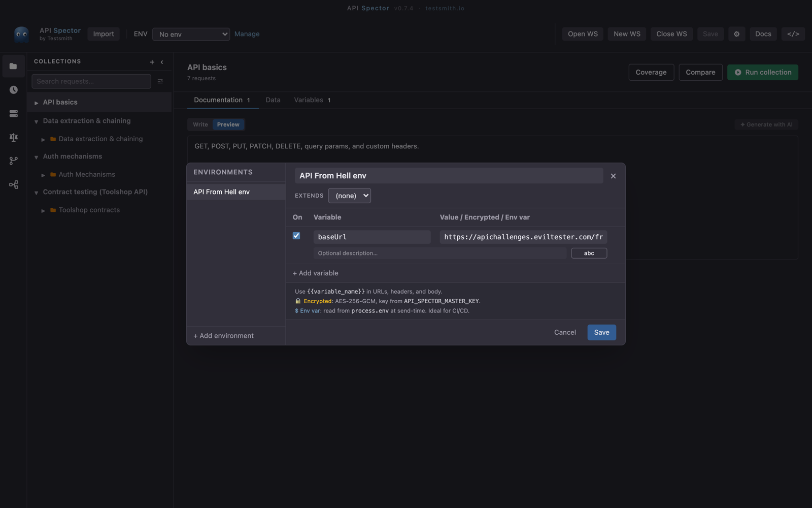812x508 pixels.
Task: Open the ENV selector dropdown
Action: (191, 34)
